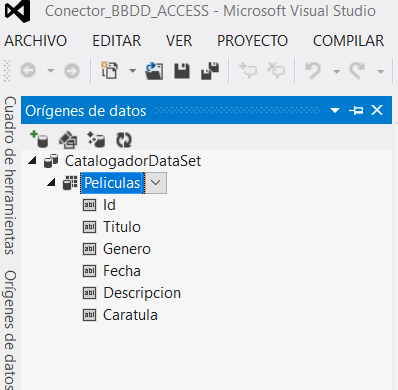This screenshot has height=390, width=398.
Task: Click the Refresh data sources icon
Action: (124, 140)
